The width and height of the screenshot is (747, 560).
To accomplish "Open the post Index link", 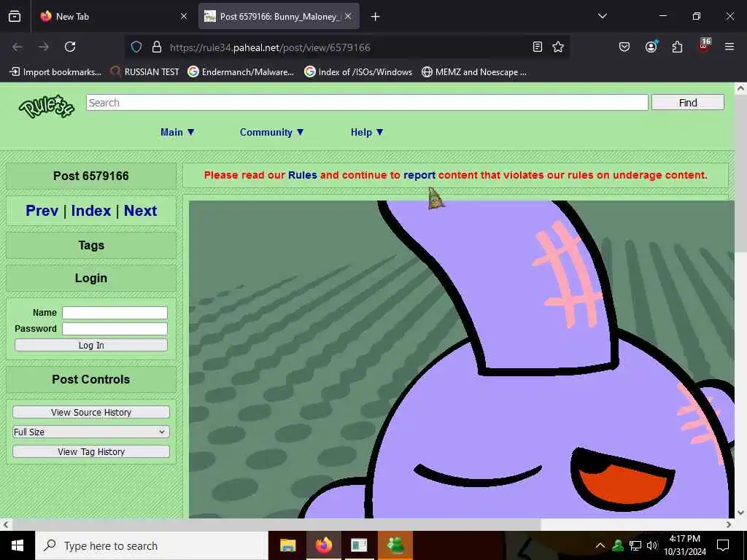I will tap(91, 211).
